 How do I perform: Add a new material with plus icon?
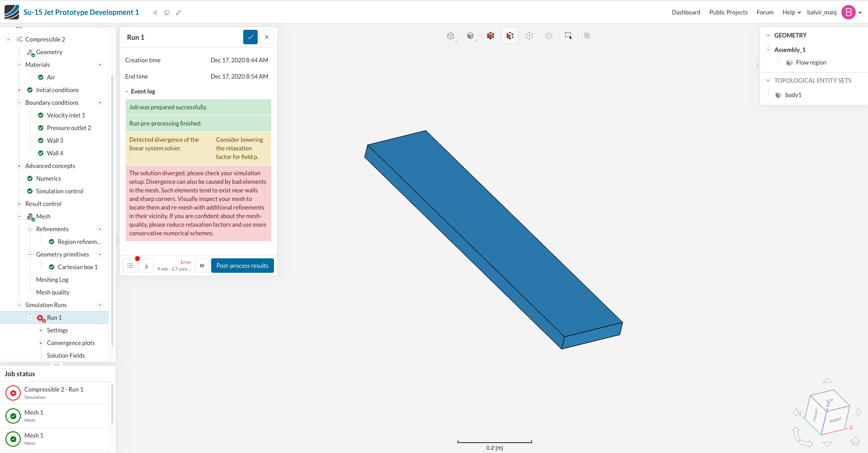(x=99, y=65)
